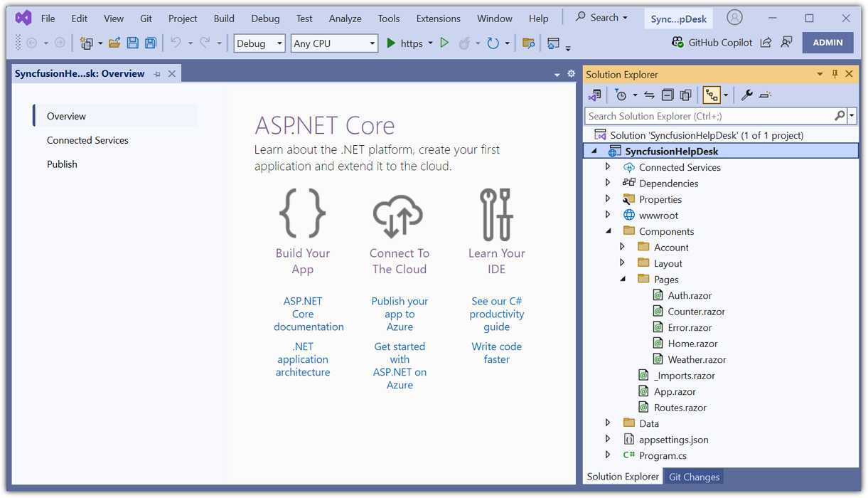Open the Build menu
The width and height of the screenshot is (868, 498).
click(x=224, y=18)
